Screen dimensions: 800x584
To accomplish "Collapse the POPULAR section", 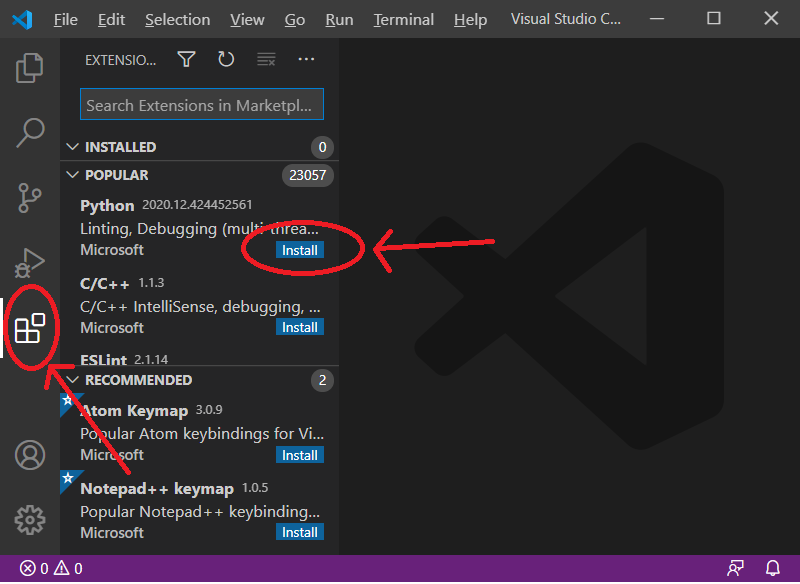I will [x=72, y=175].
